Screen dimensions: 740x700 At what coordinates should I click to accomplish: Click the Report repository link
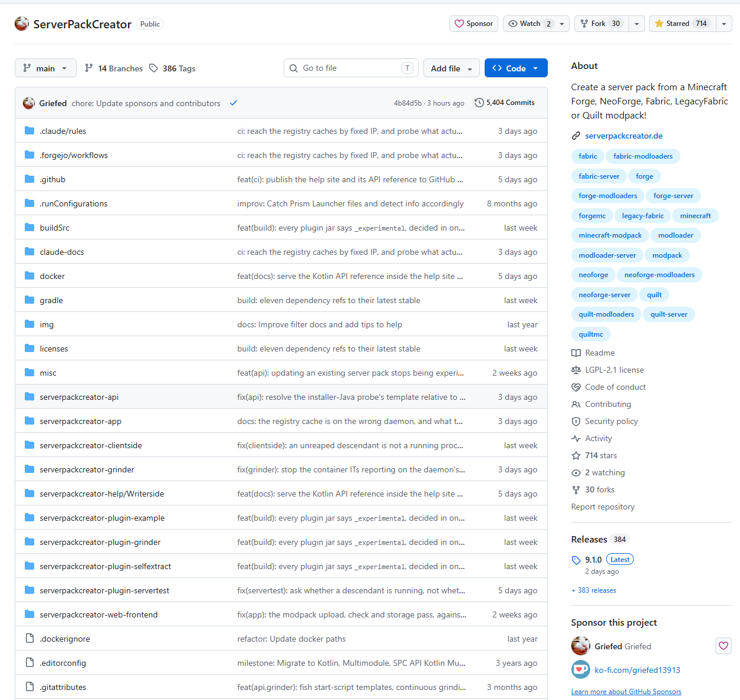coord(603,507)
